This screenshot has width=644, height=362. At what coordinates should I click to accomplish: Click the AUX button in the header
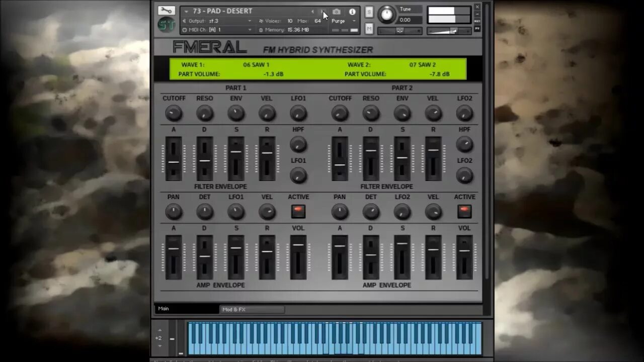coord(477,21)
